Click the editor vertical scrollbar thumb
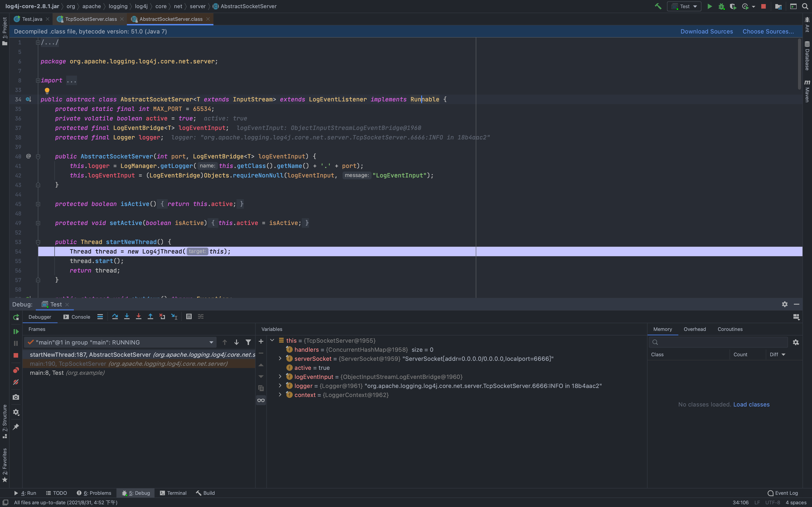812x507 pixels. (x=799, y=64)
